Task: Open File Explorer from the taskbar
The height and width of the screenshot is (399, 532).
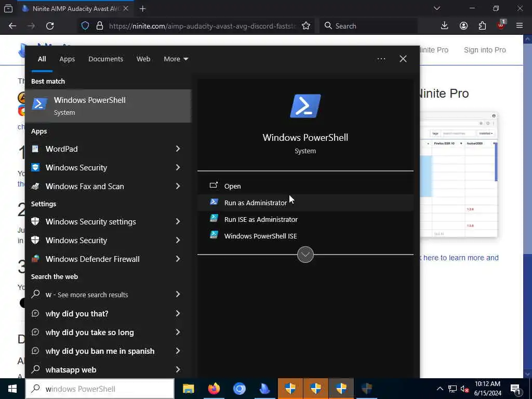Action: 188,389
